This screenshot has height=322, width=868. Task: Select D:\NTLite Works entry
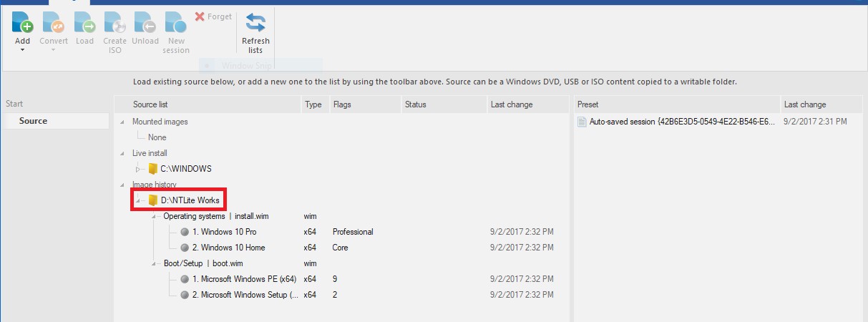click(190, 200)
